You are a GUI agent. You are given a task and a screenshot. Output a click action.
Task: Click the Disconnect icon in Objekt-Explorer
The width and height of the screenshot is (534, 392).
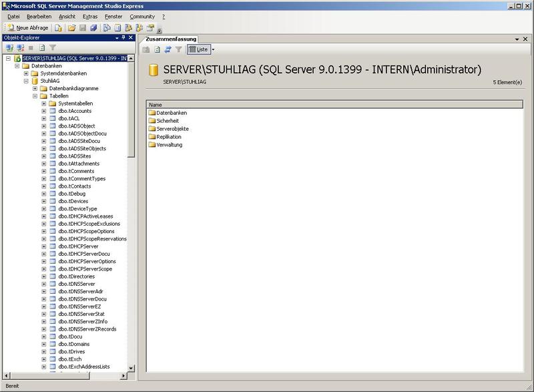(x=21, y=48)
